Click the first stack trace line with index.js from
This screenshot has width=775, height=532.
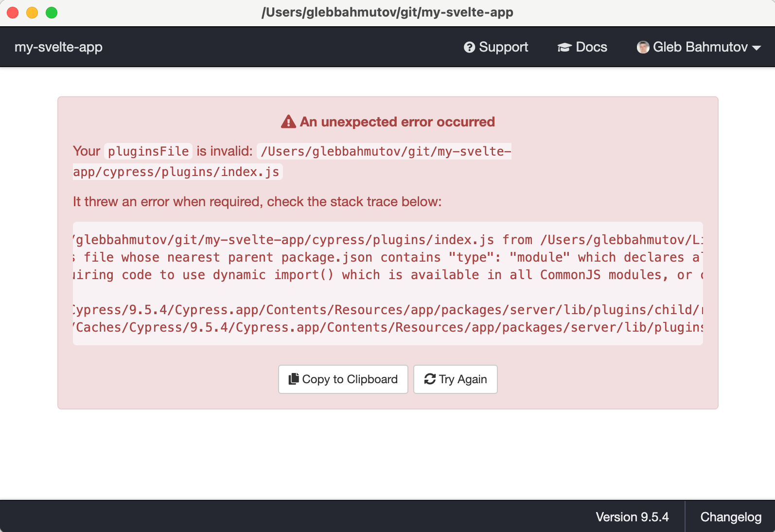[x=388, y=240]
